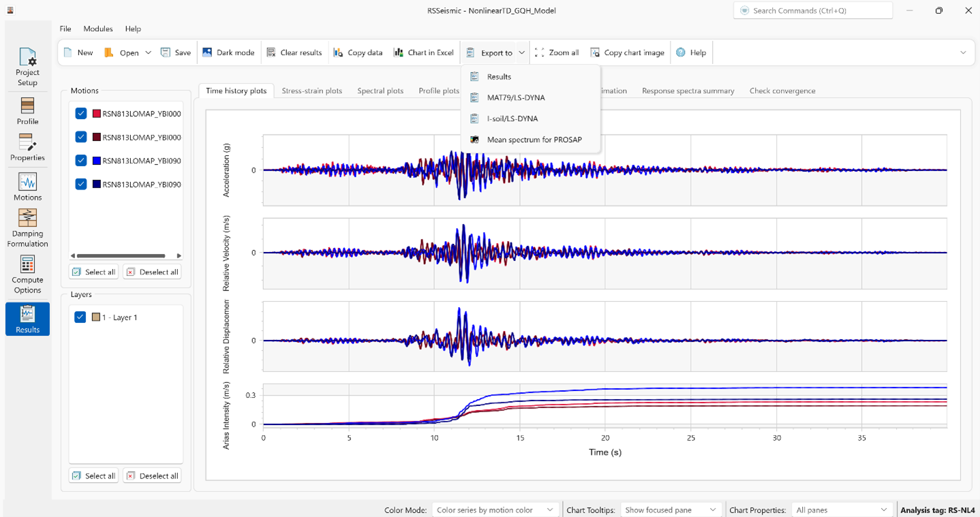
Task: Open the Damping Formulation section
Action: point(27,228)
